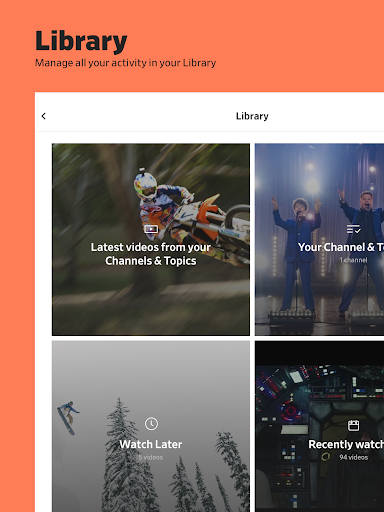Image resolution: width=384 pixels, height=512 pixels.
Task: Open the Your Channel & Topics label
Action: pos(341,247)
